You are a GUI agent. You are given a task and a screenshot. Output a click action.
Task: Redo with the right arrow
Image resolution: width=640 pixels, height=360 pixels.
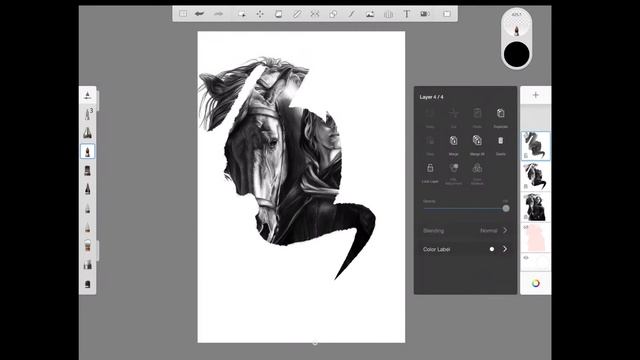218,14
